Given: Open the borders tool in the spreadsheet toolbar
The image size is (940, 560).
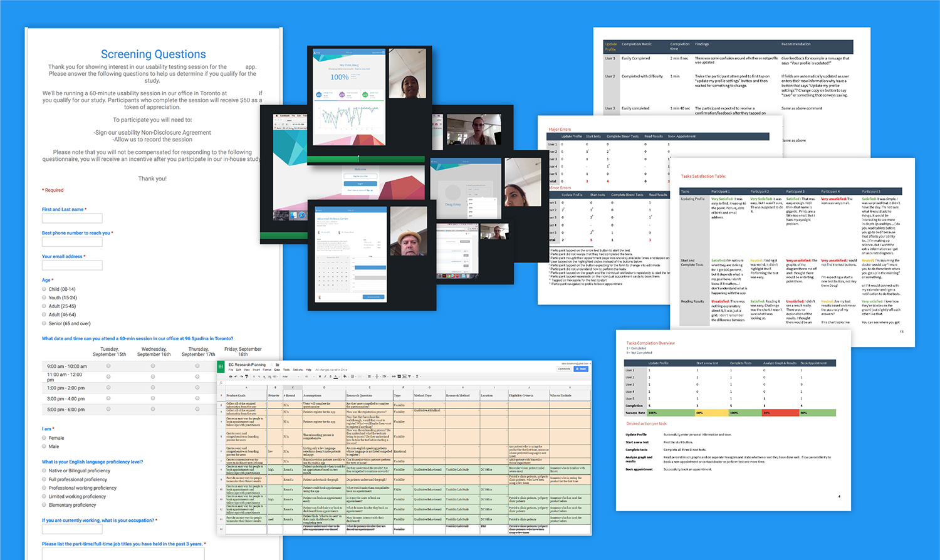Looking at the screenshot, I should (x=353, y=376).
